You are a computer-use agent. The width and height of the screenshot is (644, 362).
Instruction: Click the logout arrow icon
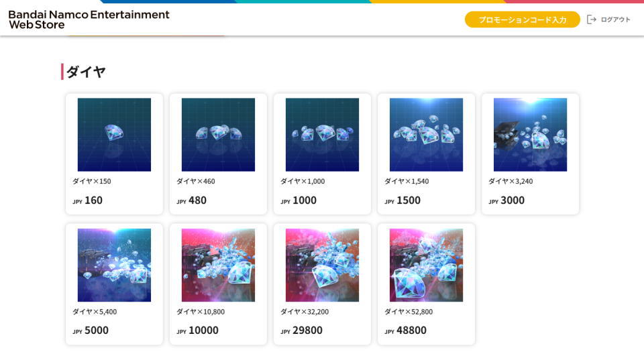(x=592, y=19)
